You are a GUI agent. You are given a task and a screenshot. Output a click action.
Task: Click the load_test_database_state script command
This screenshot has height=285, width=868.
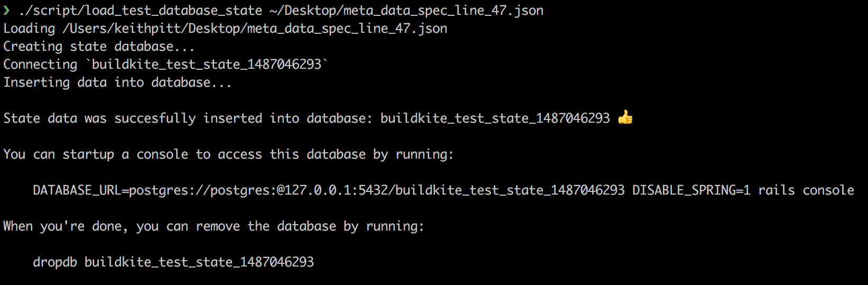141,11
